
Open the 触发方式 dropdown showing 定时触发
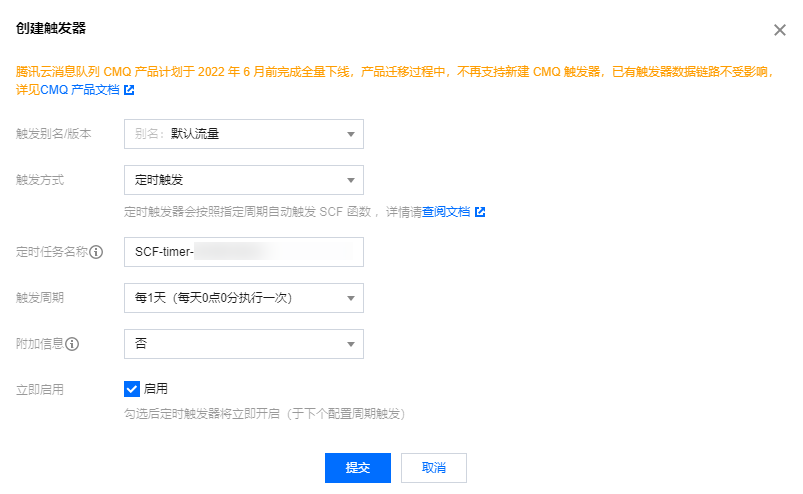(244, 180)
